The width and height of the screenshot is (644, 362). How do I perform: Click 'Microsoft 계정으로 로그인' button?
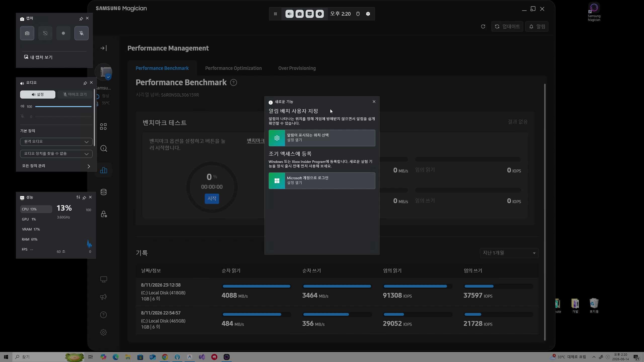(x=322, y=181)
